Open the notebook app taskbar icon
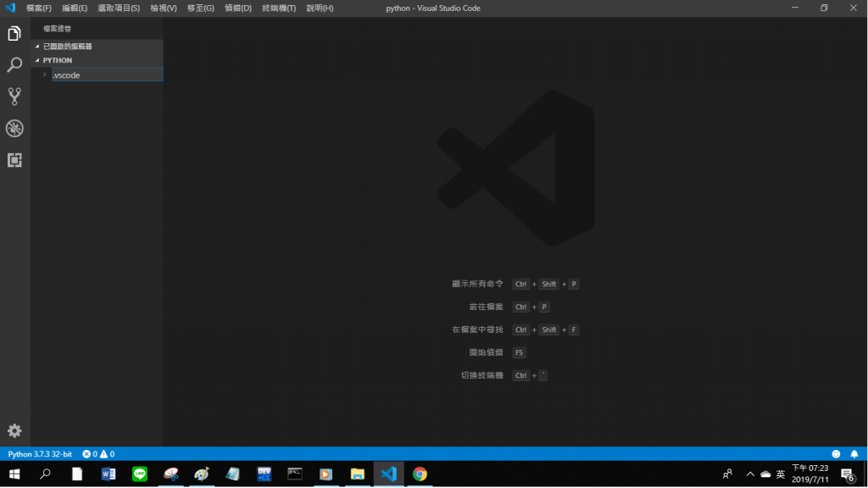Viewport: 868px width, 488px height. [233, 474]
